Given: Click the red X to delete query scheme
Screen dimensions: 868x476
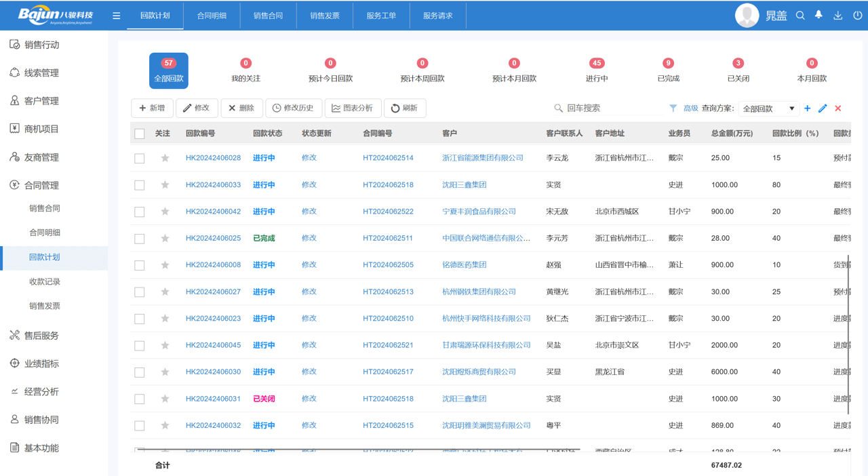Looking at the screenshot, I should pos(838,108).
